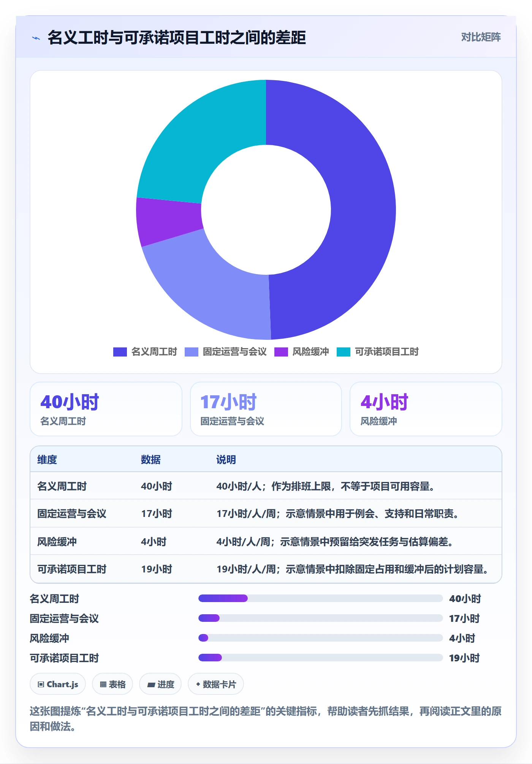Click the 进度 tag chip

(x=160, y=684)
